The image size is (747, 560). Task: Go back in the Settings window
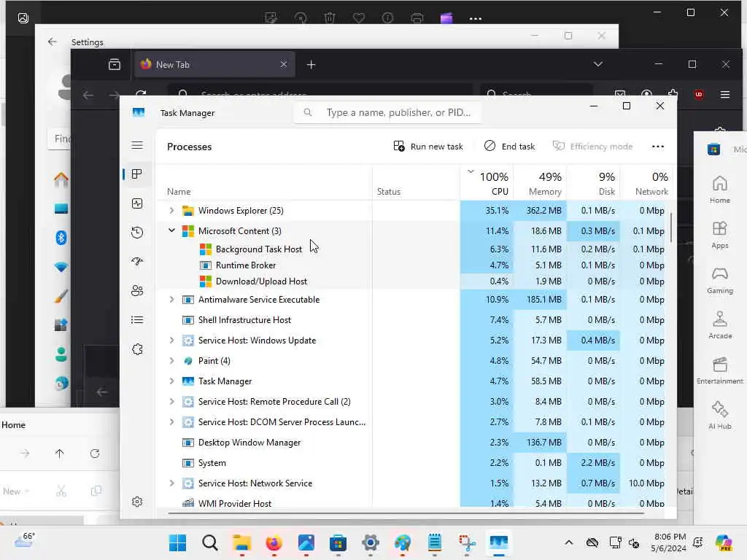pos(53,42)
